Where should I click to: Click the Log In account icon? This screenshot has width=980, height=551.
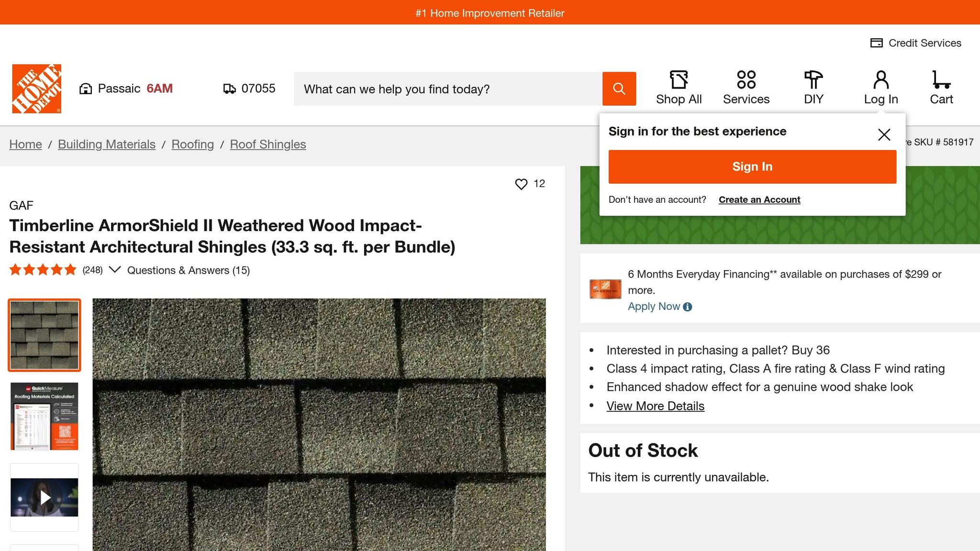881,88
